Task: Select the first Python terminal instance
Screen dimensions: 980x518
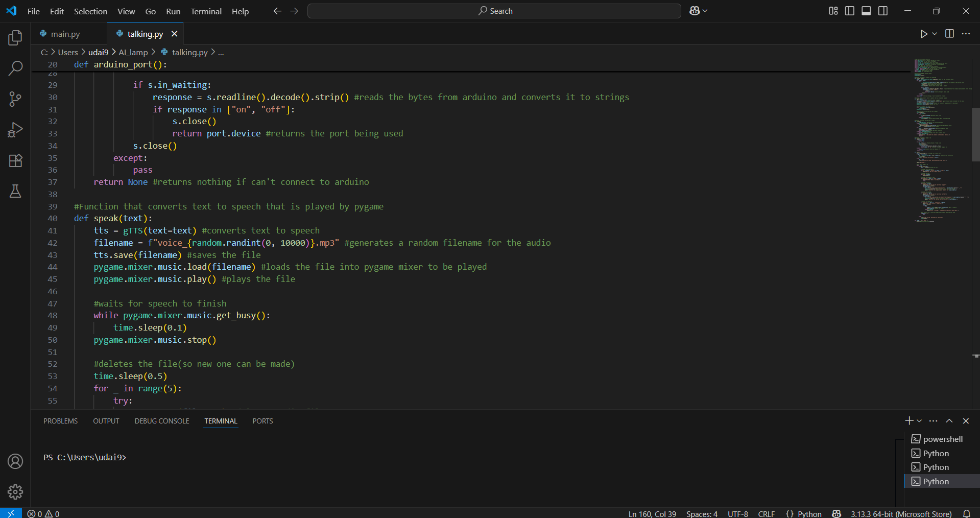Action: click(x=942, y=453)
